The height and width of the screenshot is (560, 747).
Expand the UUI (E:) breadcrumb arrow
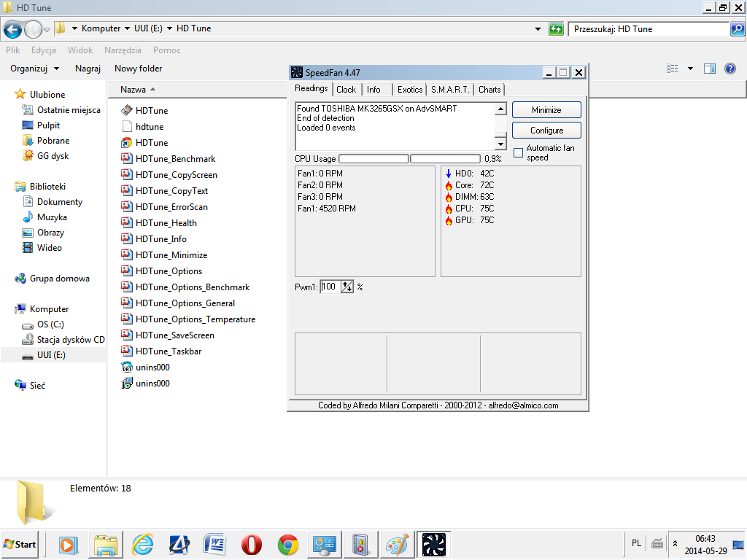tap(169, 28)
